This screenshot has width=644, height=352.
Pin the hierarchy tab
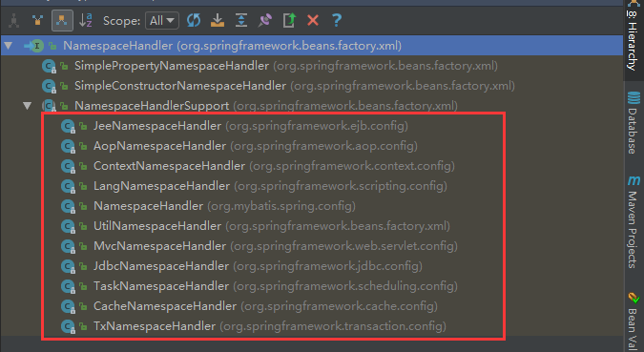coord(265,20)
